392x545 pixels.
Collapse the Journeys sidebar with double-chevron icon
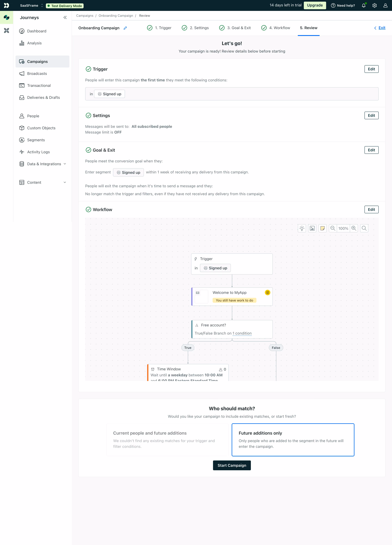(65, 18)
